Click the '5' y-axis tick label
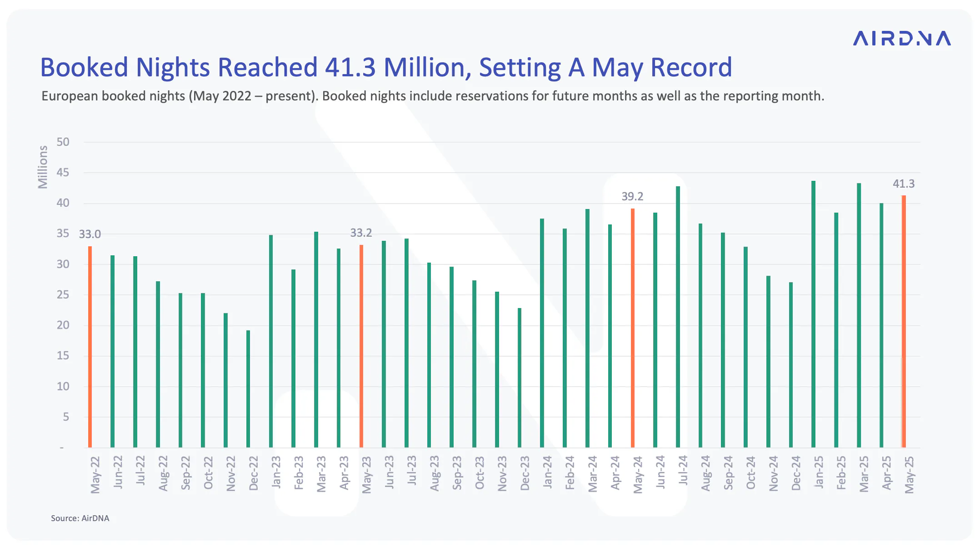 (66, 417)
